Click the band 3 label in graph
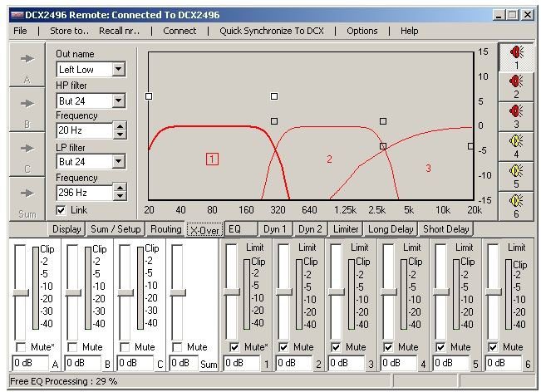The height and width of the screenshot is (392, 541). (428, 169)
